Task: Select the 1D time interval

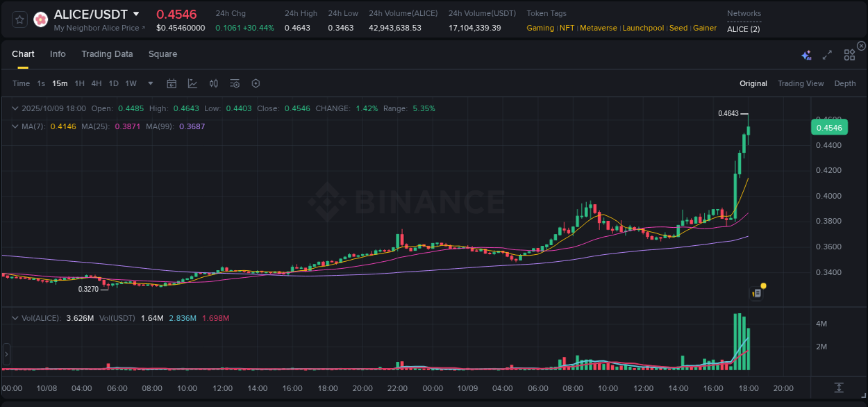Action: 113,83
